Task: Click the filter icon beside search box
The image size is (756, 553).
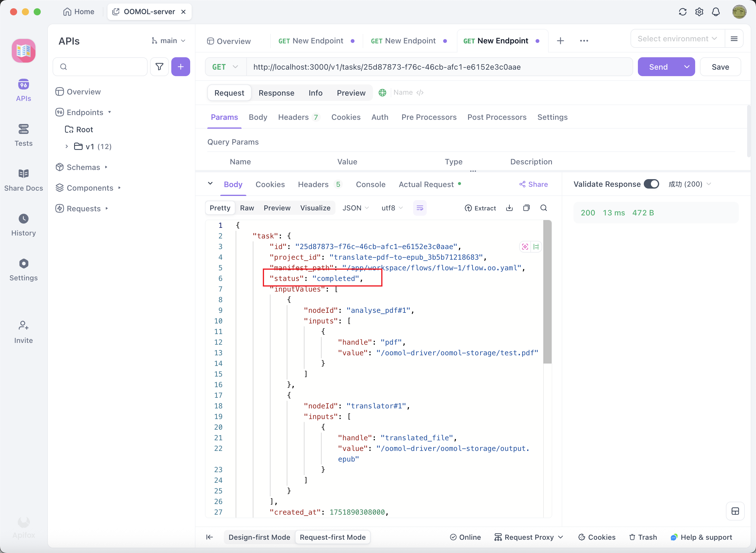Action: click(x=159, y=67)
